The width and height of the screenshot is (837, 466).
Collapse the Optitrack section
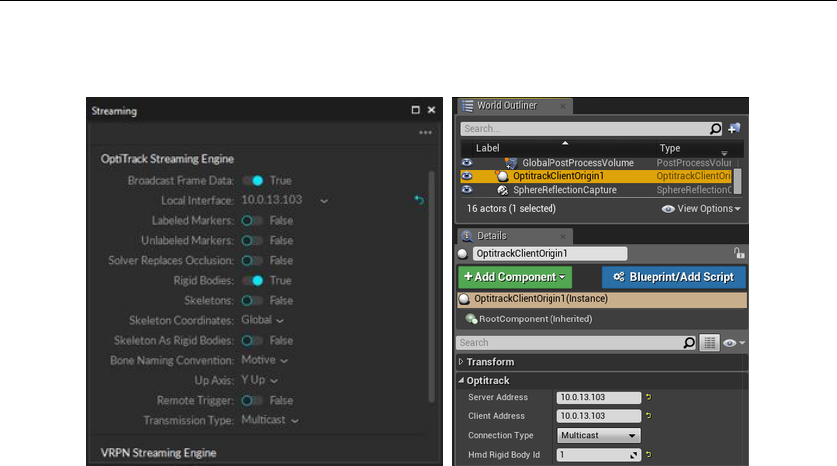[x=461, y=381]
